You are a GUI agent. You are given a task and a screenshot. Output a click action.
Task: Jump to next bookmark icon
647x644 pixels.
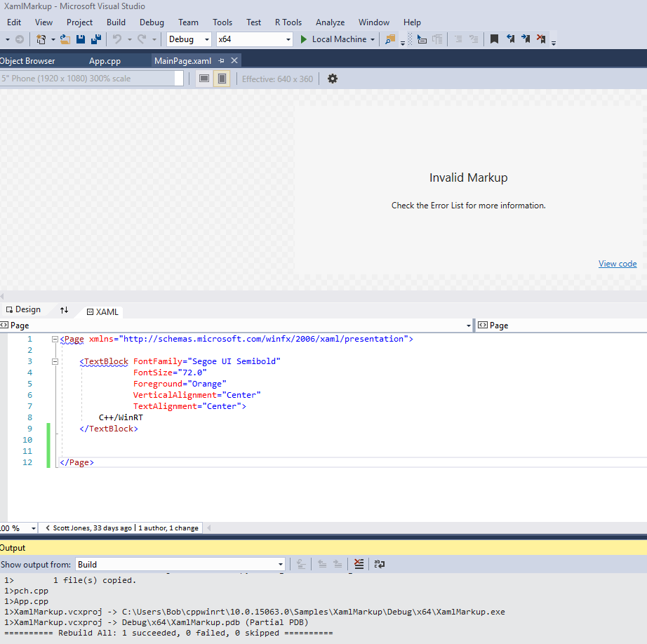526,39
